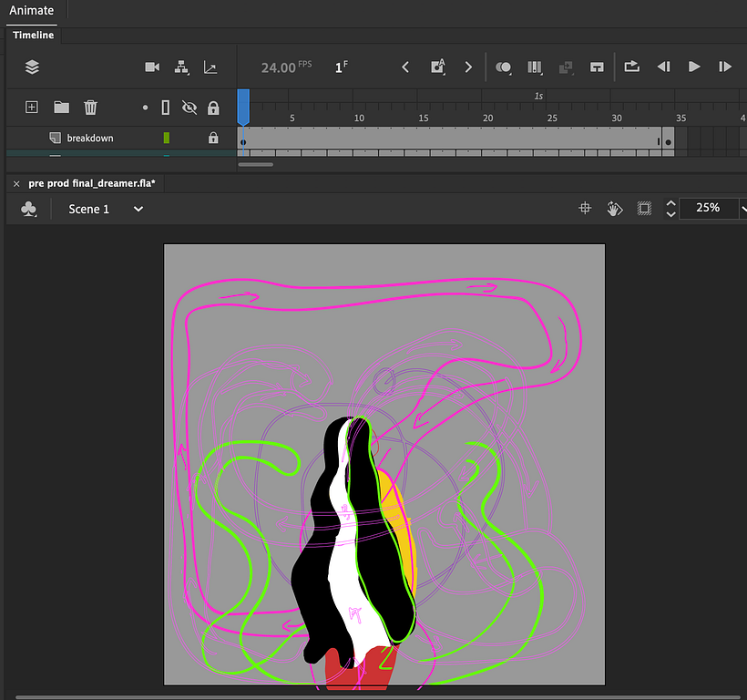Switch to the Timeline tab
This screenshot has width=747, height=700.
click(x=33, y=35)
